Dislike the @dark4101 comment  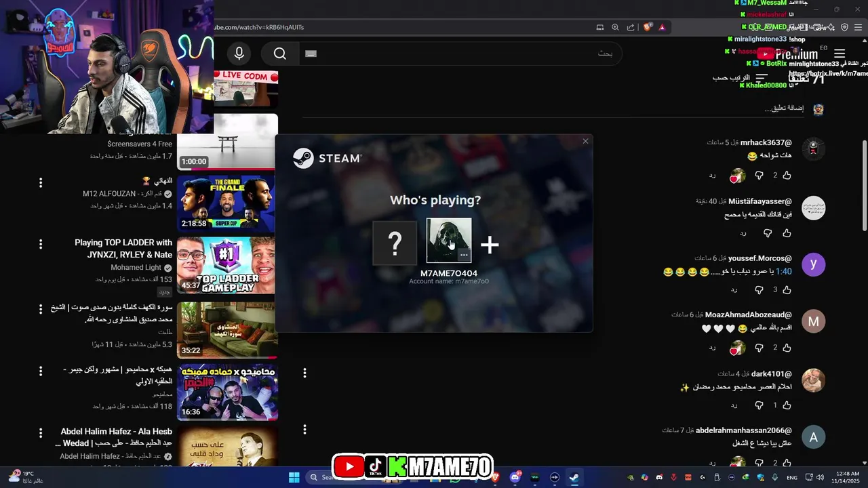pyautogui.click(x=759, y=405)
